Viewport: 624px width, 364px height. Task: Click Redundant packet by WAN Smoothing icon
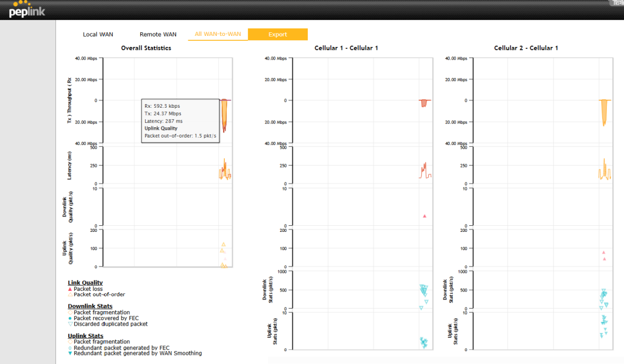click(70, 353)
